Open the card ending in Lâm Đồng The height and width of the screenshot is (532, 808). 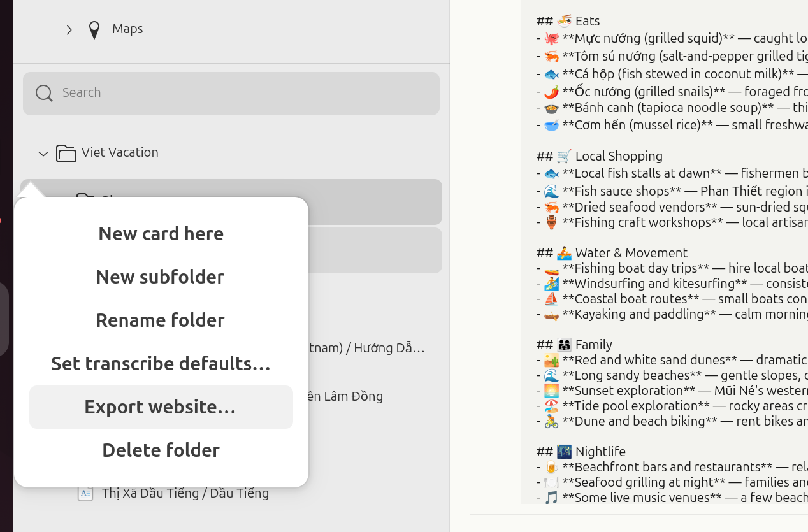pos(345,396)
